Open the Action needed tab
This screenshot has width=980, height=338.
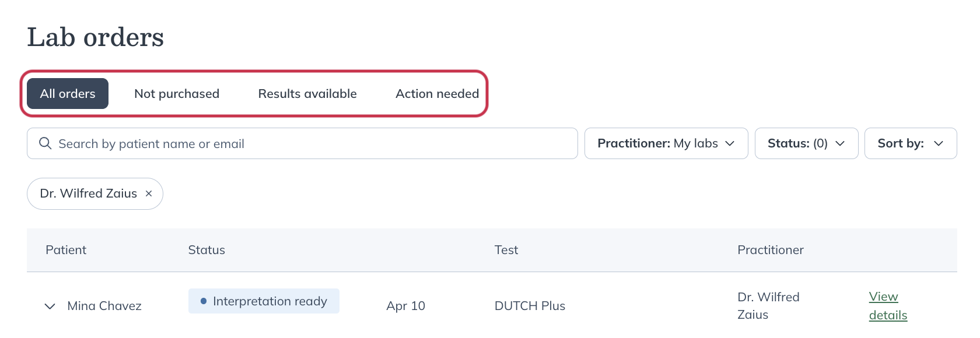pyautogui.click(x=437, y=93)
